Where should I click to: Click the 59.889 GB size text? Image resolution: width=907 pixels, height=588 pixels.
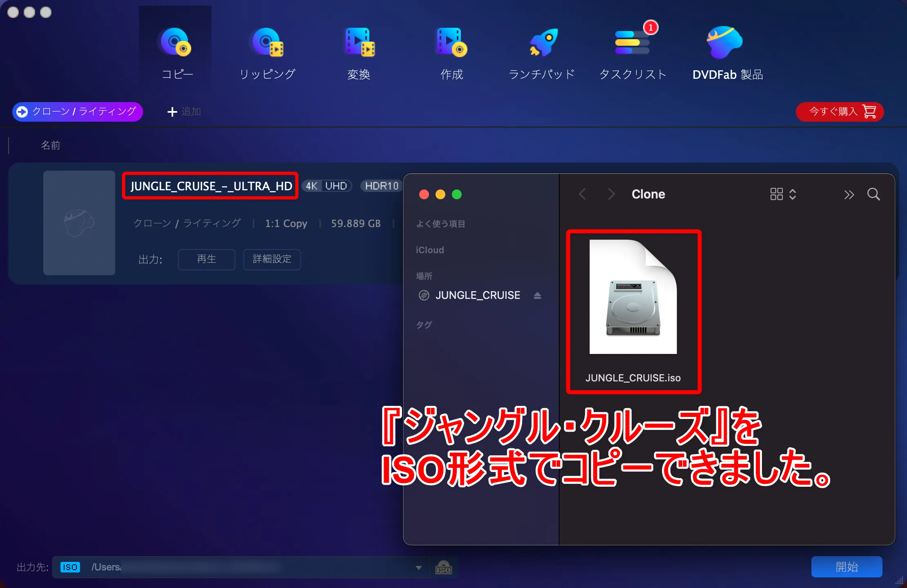(356, 223)
